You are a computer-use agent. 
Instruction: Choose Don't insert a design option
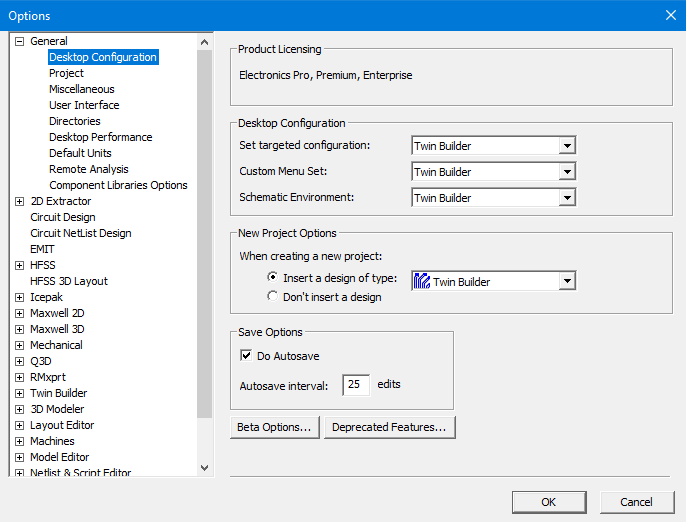point(273,296)
